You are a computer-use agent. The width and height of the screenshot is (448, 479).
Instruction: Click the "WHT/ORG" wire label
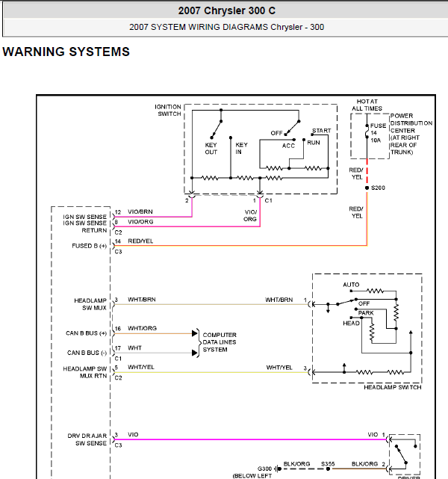click(142, 328)
